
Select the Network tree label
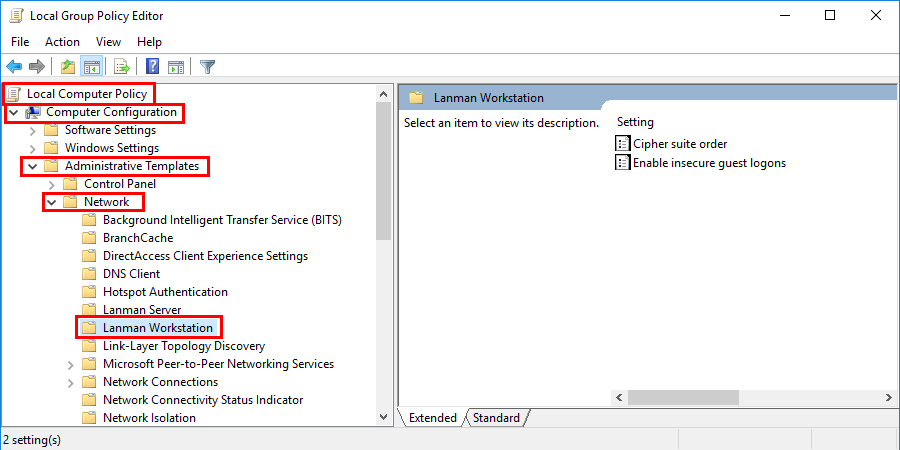coord(107,201)
